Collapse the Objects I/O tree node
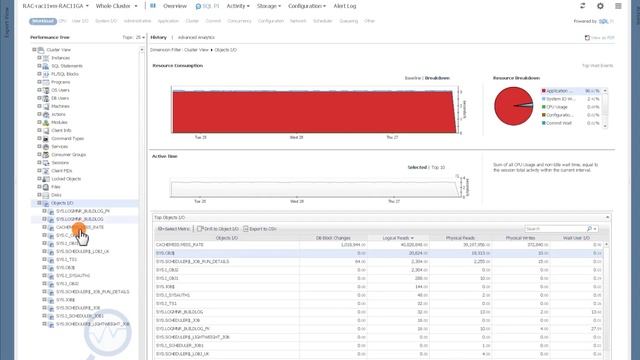The image size is (640, 360). pos(40,203)
